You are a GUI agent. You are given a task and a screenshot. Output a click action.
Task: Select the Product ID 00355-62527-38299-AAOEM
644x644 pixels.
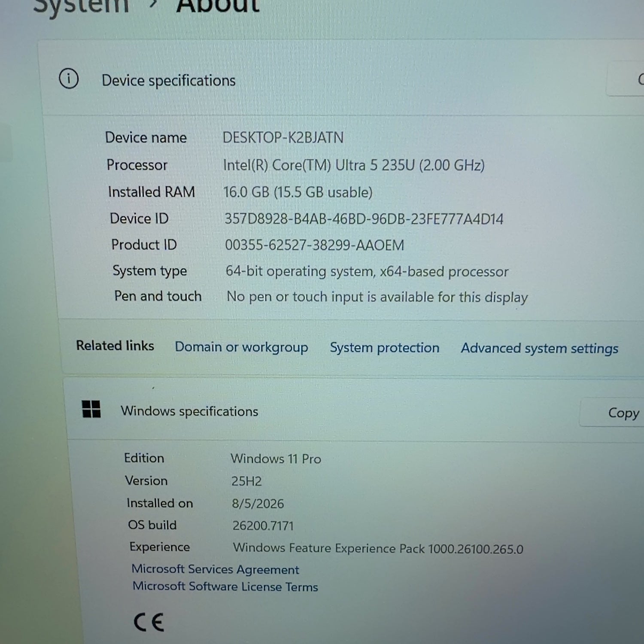point(315,245)
